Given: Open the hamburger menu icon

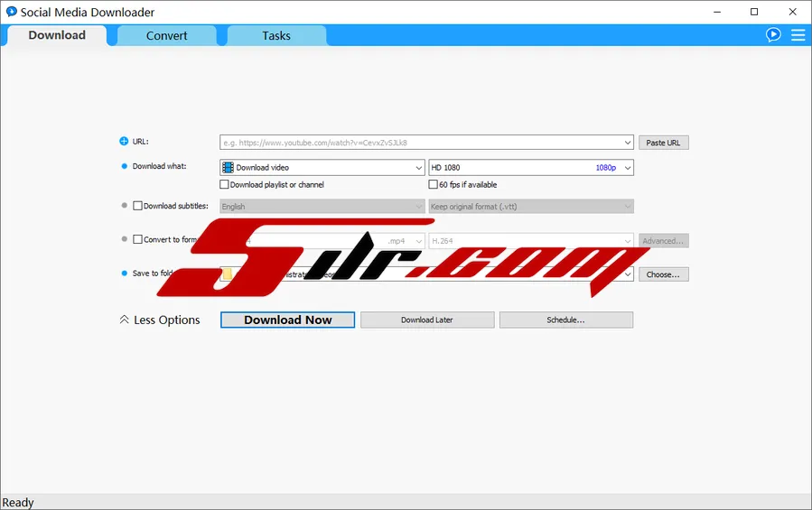Looking at the screenshot, I should [798, 35].
